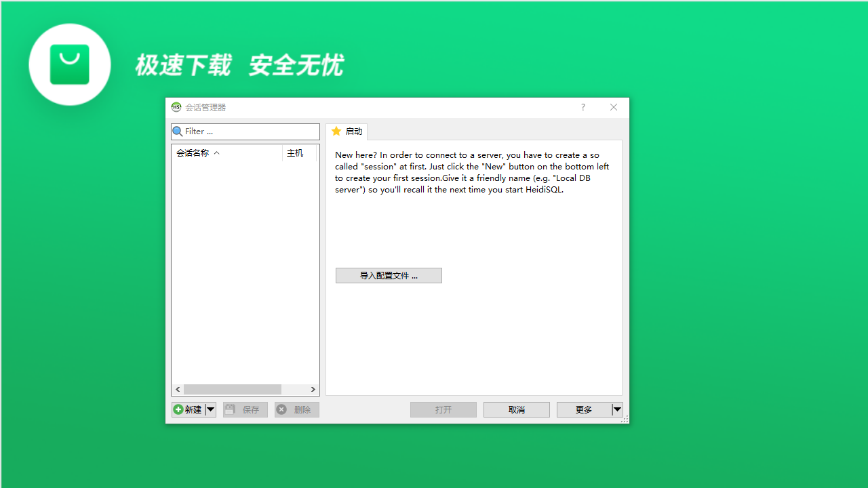This screenshot has height=488, width=868.
Task: Open help via the question mark icon
Action: [x=582, y=107]
